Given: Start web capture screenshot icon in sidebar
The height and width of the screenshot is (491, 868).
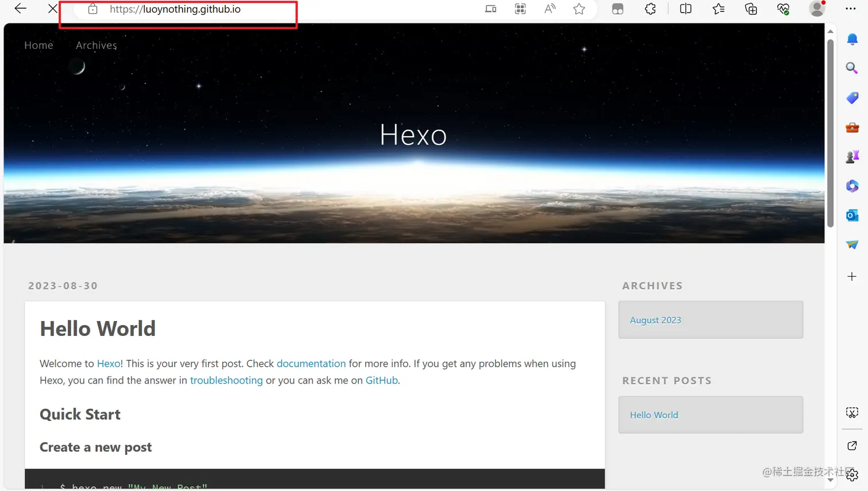Looking at the screenshot, I should pyautogui.click(x=852, y=413).
